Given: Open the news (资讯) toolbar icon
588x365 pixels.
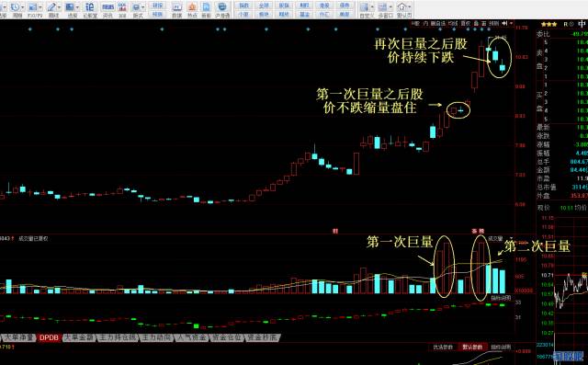Looking at the screenshot, I should click(x=108, y=7).
